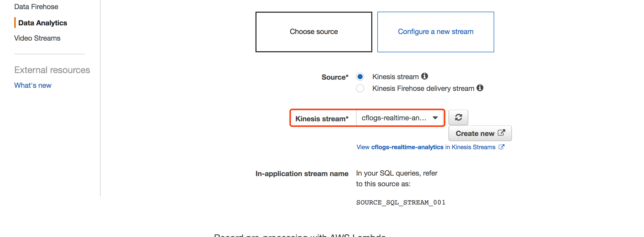Refresh the Kinesis stream list
Image resolution: width=644 pixels, height=237 pixels.
point(458,117)
